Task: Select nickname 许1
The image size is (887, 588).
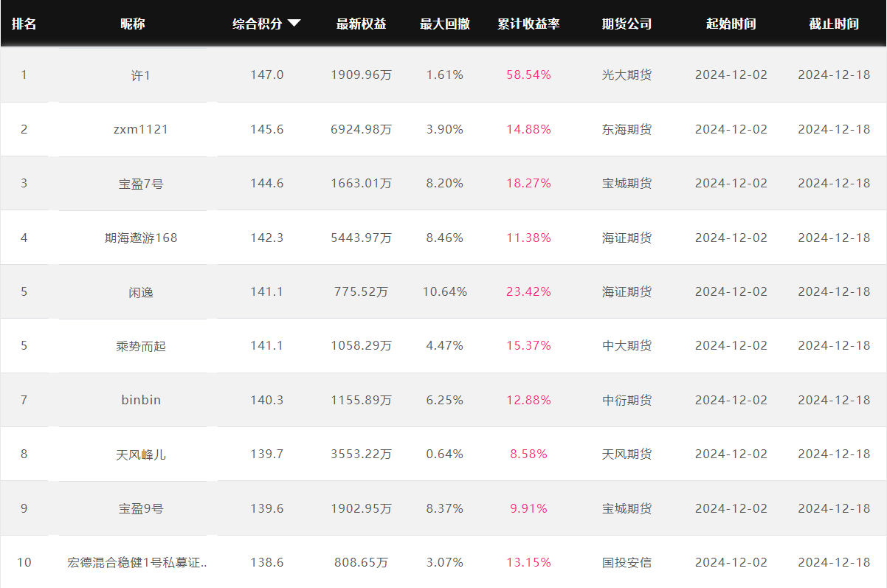Action: click(140, 75)
